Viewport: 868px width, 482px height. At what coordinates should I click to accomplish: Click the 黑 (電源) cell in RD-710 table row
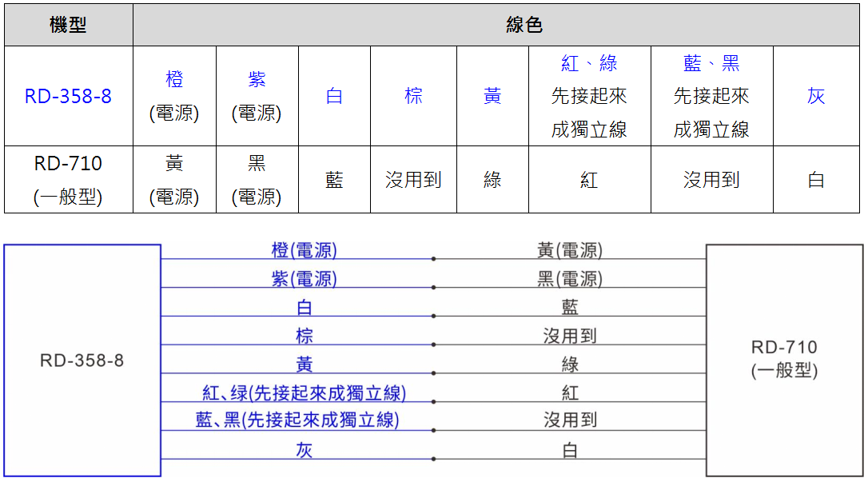(257, 180)
